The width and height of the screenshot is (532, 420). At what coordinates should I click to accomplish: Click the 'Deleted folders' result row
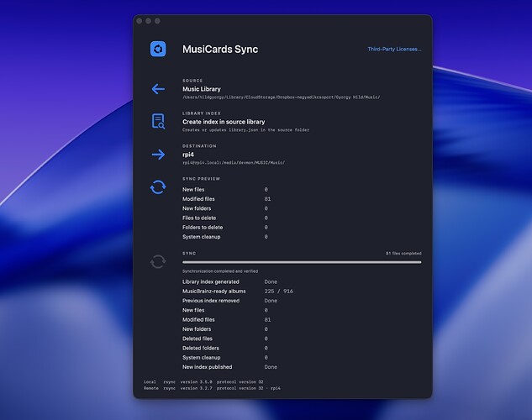point(225,348)
